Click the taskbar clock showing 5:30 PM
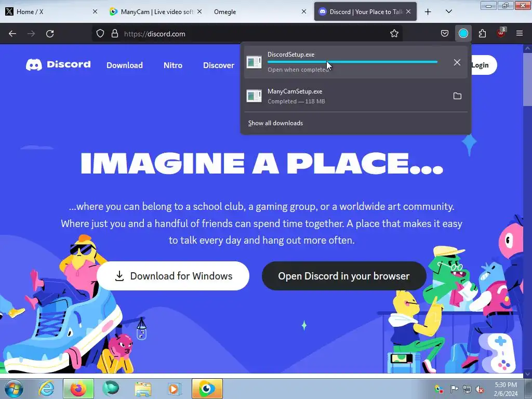 [x=506, y=389]
